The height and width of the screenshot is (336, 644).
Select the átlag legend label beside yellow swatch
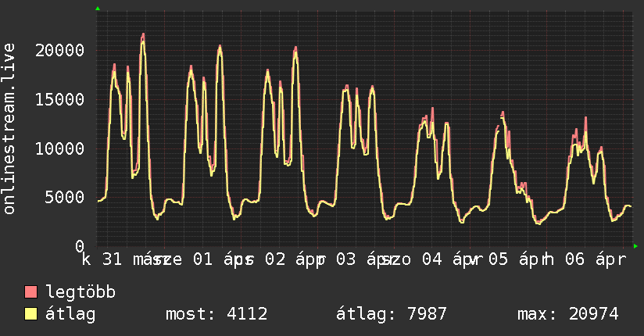(x=70, y=314)
